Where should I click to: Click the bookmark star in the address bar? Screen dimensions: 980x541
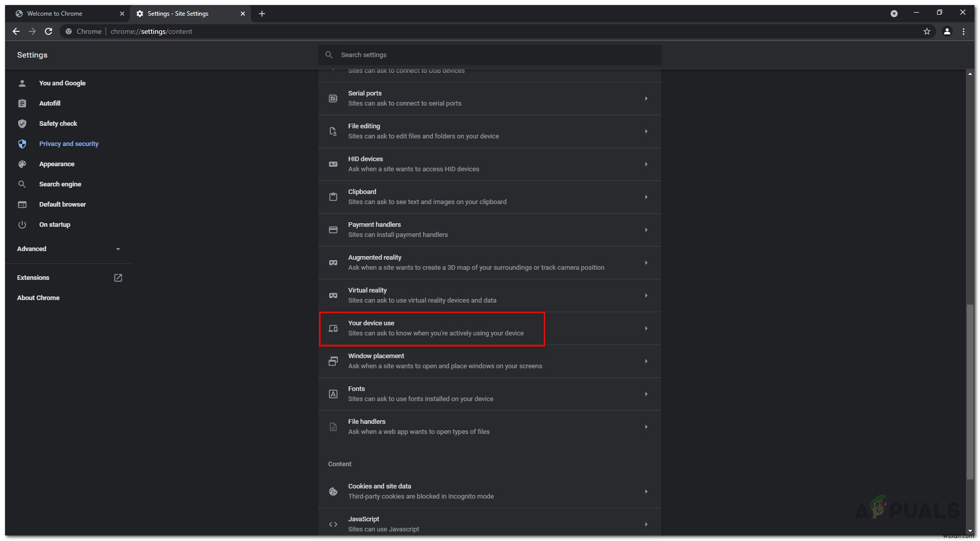927,31
